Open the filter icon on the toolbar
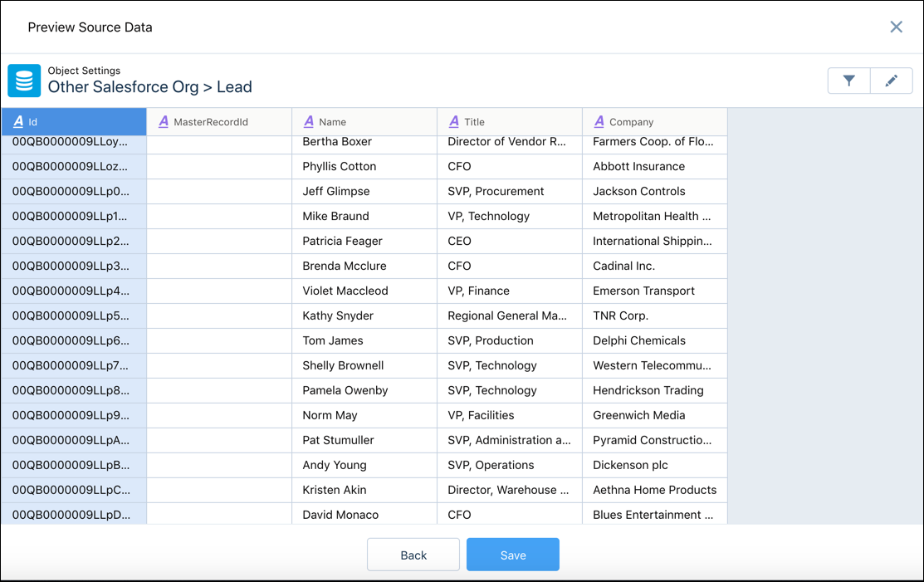 [x=848, y=81]
